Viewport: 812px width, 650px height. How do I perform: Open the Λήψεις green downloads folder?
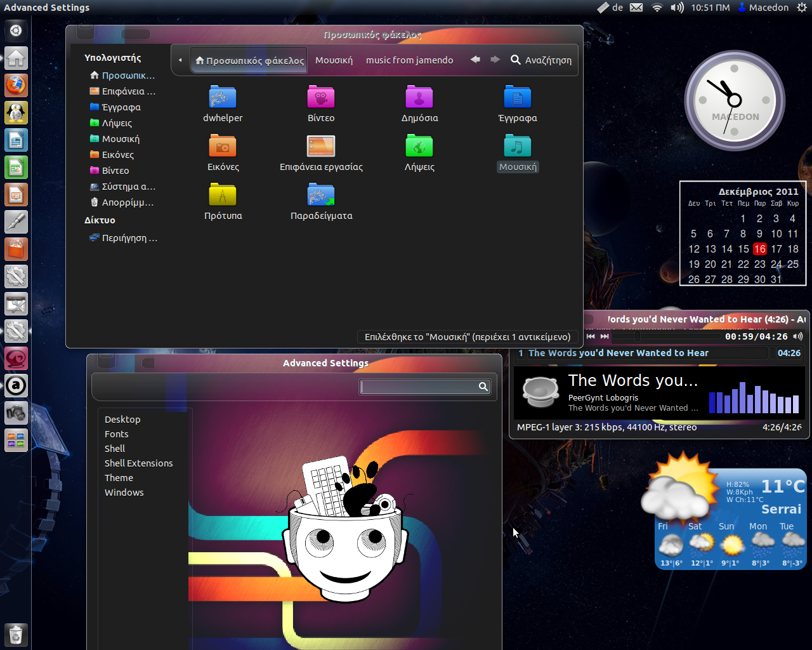pyautogui.click(x=419, y=153)
